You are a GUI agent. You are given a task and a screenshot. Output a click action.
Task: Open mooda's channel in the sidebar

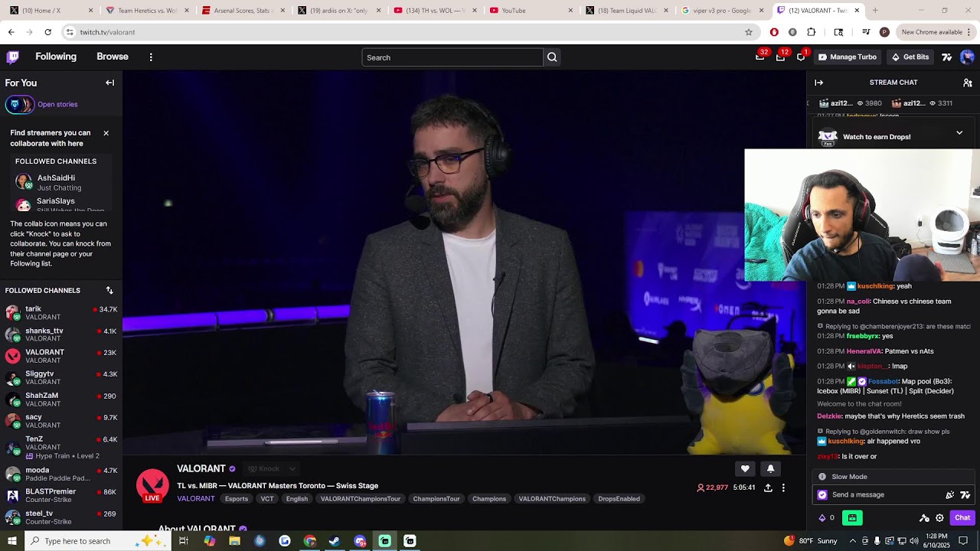click(x=61, y=474)
